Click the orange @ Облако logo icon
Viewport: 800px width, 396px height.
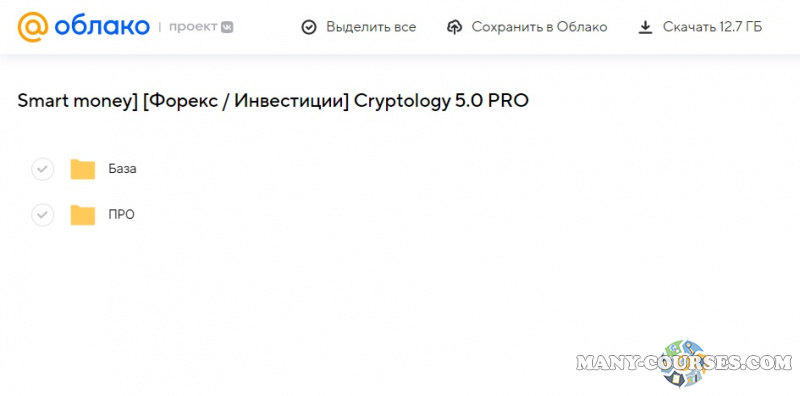point(33,27)
